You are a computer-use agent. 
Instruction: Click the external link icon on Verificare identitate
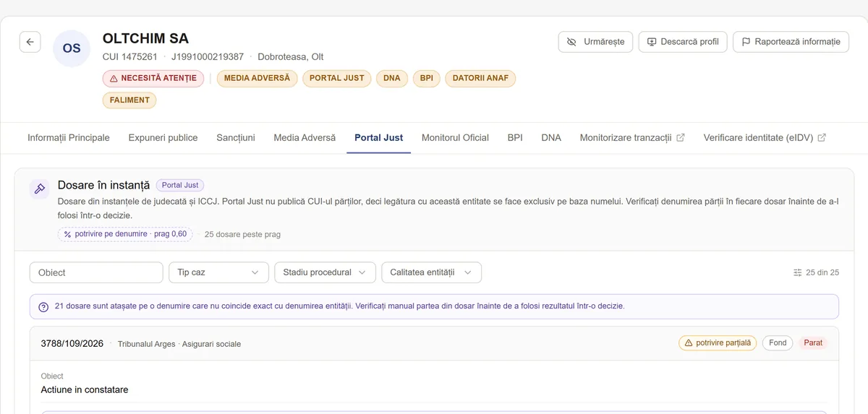(822, 137)
